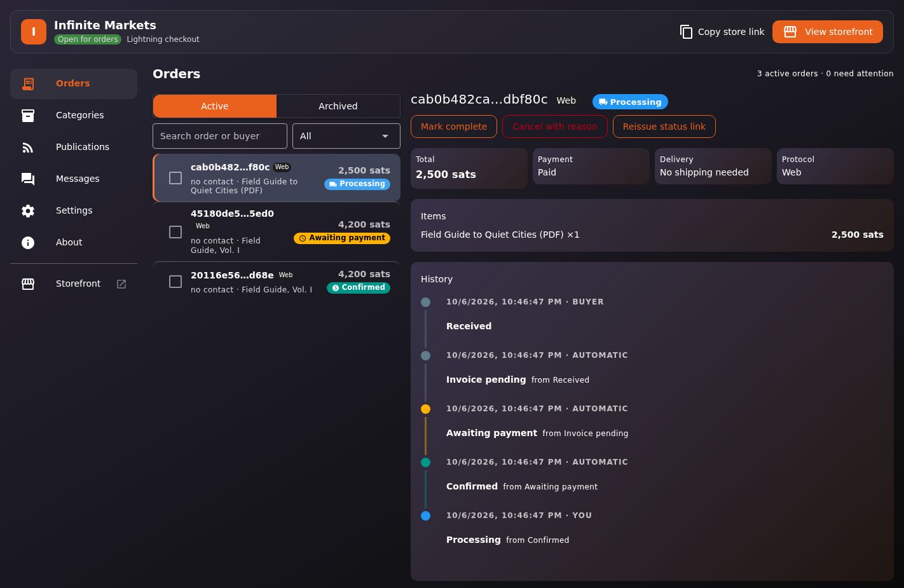Click the Storefront shop icon in sidebar
The width and height of the screenshot is (904, 588).
tap(28, 284)
